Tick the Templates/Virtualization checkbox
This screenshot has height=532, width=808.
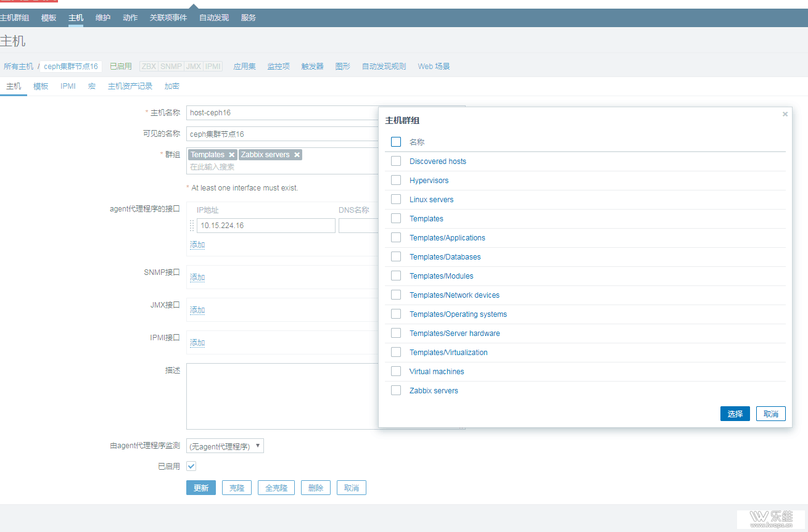click(x=396, y=352)
